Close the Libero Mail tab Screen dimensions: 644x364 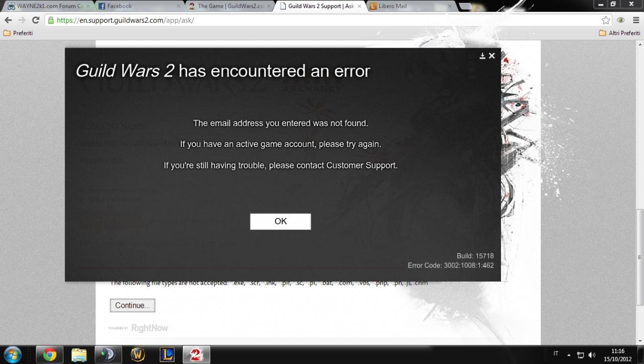[x=449, y=6]
